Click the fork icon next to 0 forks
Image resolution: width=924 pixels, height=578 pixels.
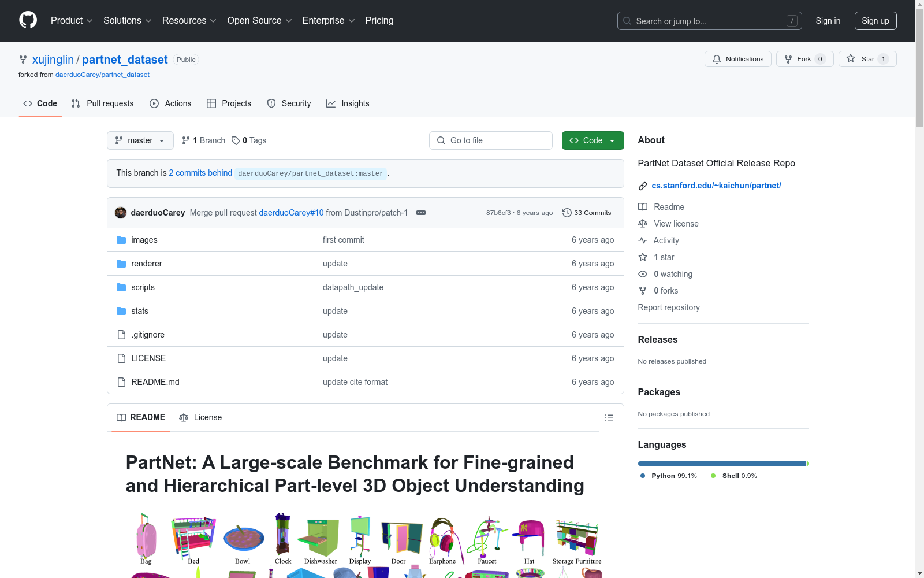pyautogui.click(x=643, y=291)
